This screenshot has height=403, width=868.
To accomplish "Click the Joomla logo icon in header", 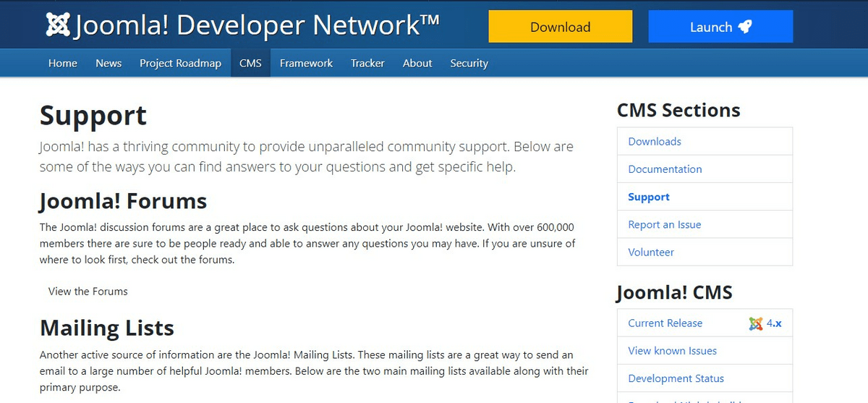I will click(x=58, y=25).
